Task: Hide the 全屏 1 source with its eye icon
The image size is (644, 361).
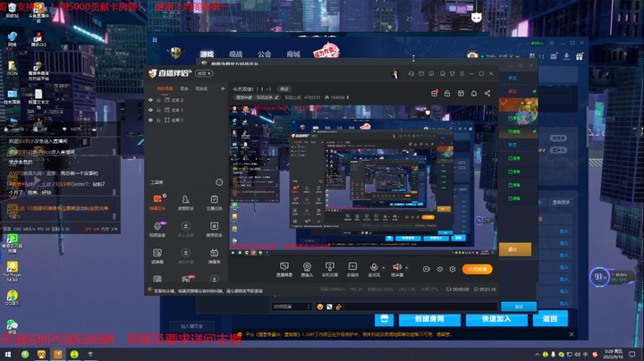Action: click(151, 121)
